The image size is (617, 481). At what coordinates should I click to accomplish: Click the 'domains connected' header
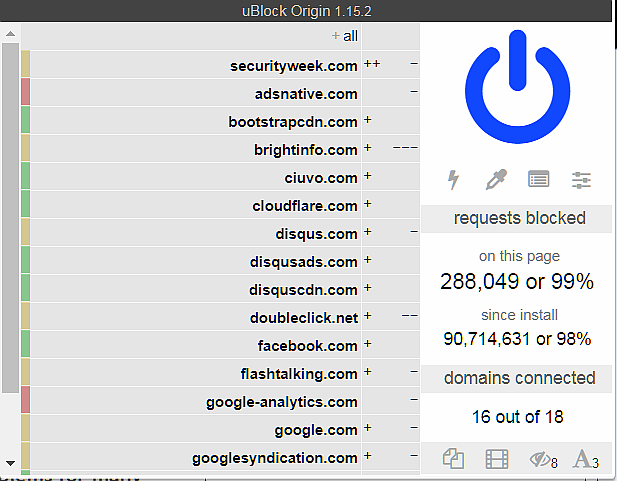(x=517, y=378)
